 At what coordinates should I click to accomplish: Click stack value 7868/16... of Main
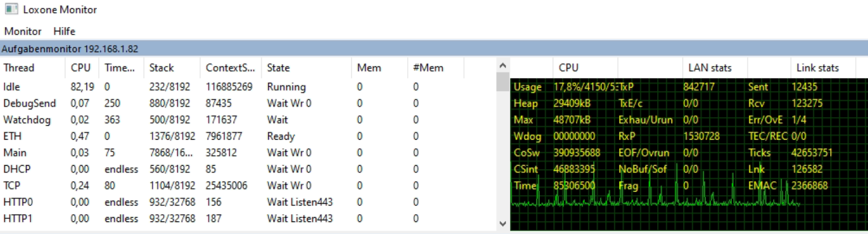(171, 153)
